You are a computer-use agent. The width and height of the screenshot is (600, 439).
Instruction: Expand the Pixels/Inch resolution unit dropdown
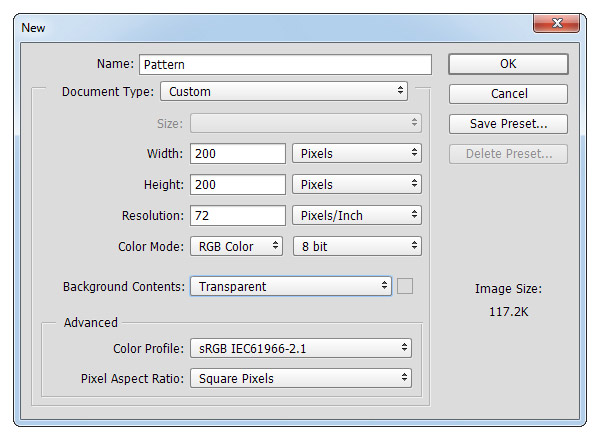[357, 216]
